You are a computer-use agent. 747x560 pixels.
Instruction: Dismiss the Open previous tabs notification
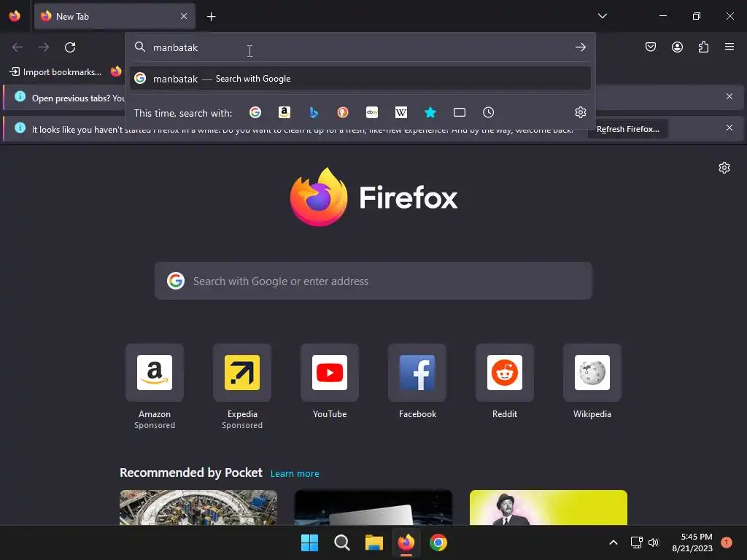729,97
